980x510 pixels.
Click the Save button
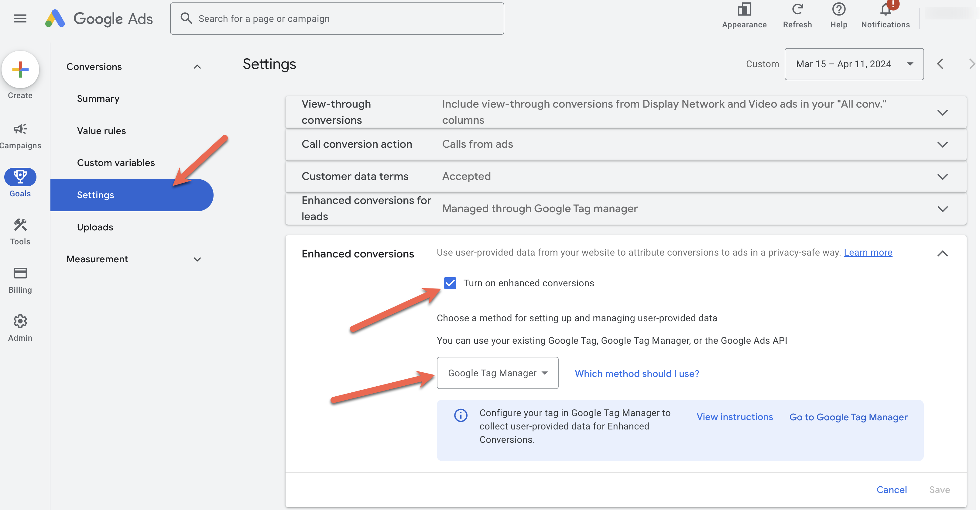coord(939,489)
